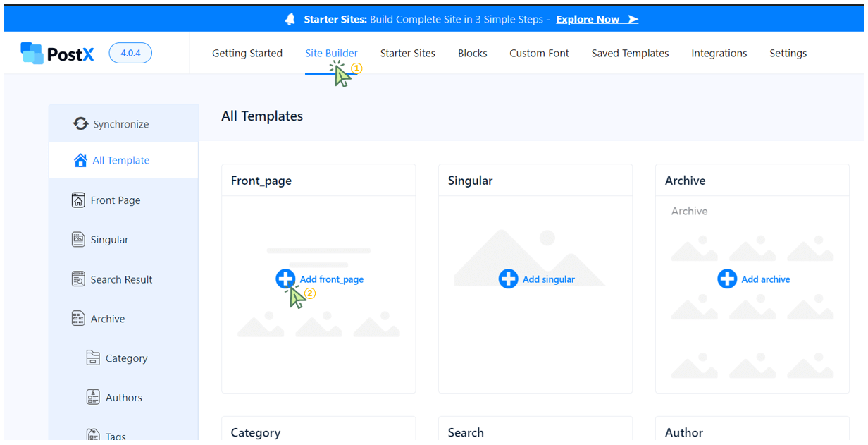The height and width of the screenshot is (445, 868).
Task: Click the Category card title
Action: coord(256,432)
